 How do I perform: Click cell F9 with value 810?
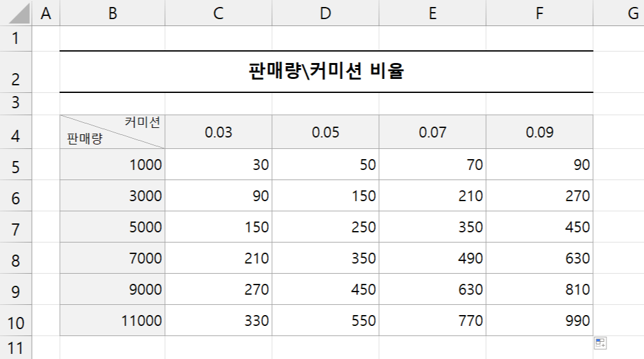pyautogui.click(x=540, y=289)
